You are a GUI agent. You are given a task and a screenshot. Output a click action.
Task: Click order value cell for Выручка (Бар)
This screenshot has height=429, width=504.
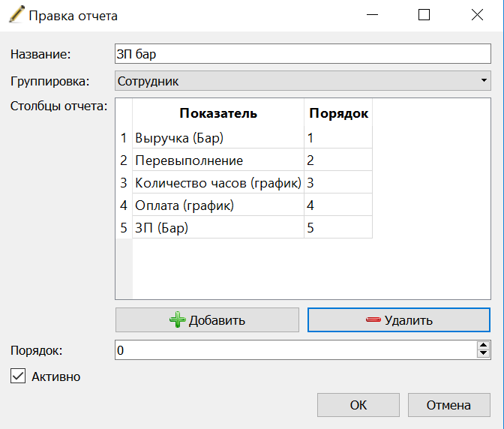[338, 137]
